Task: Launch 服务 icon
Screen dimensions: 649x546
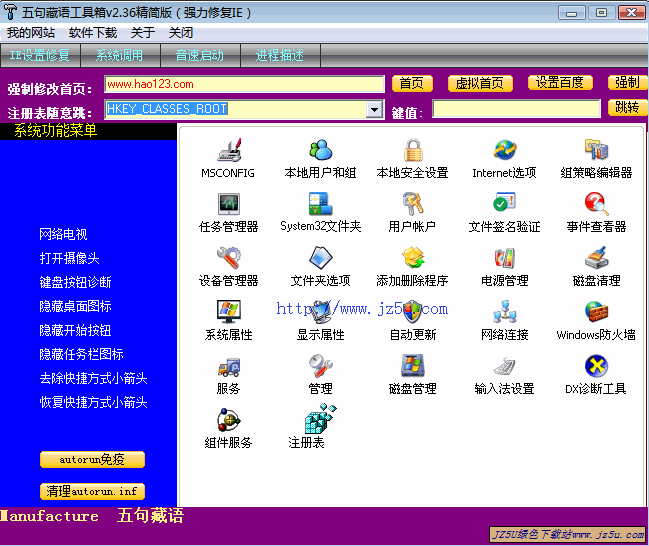Action: pos(229,367)
